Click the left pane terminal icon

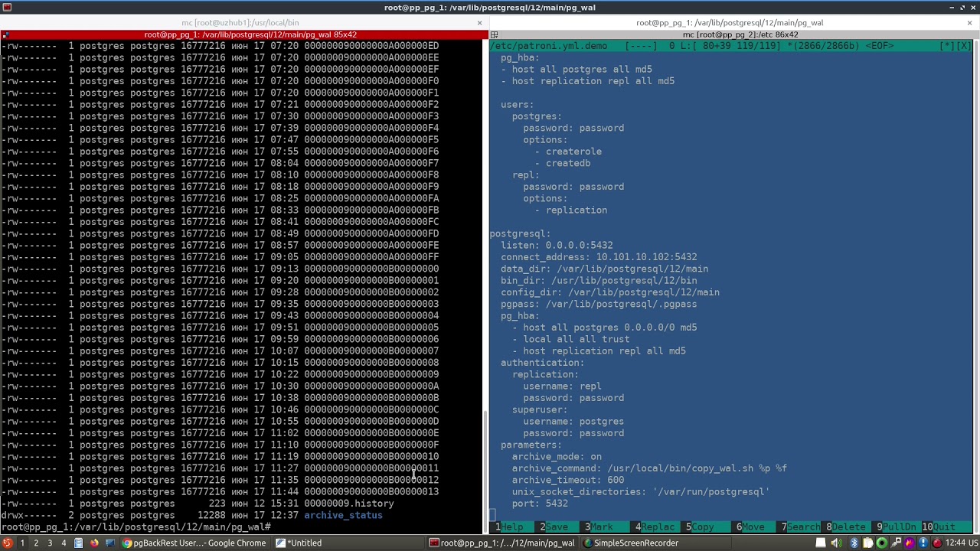(x=5, y=34)
